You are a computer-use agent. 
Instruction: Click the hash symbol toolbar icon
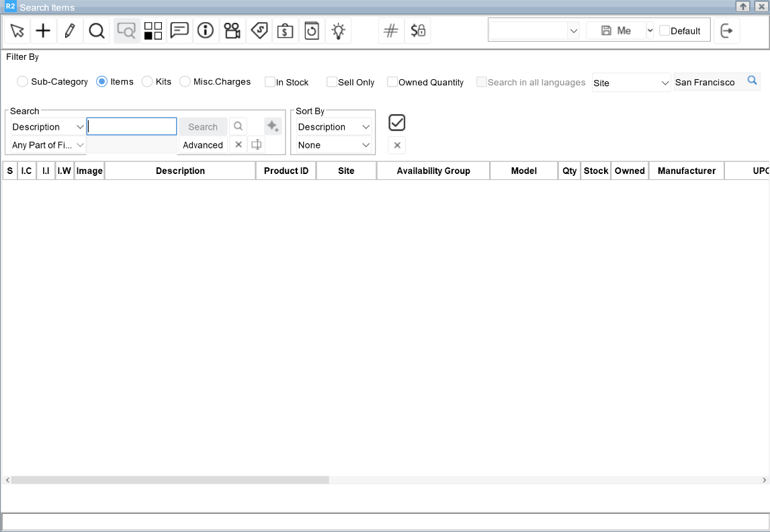391,31
